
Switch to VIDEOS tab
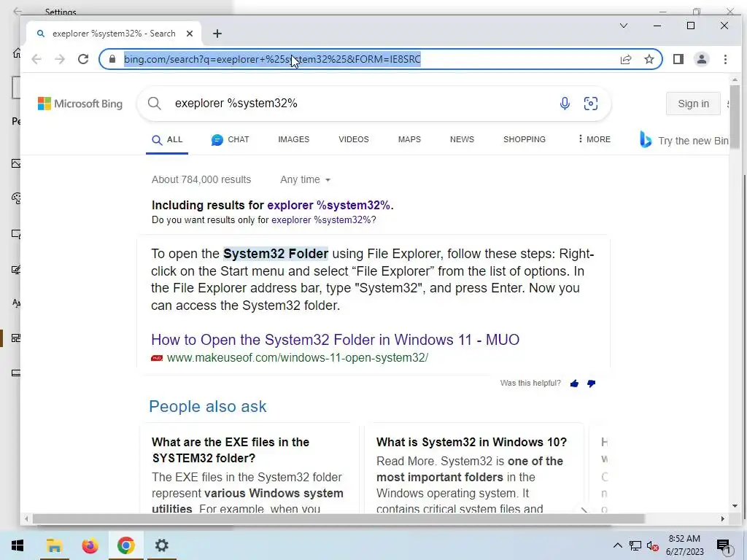click(x=354, y=139)
